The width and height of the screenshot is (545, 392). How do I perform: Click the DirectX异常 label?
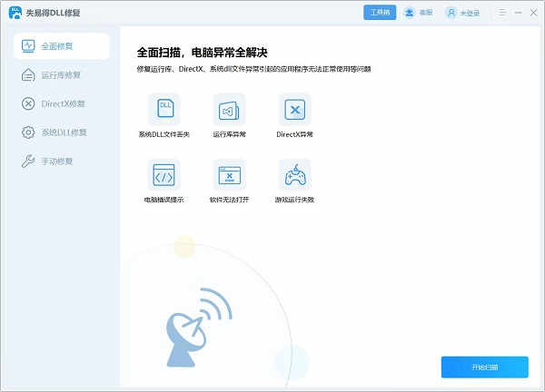click(294, 134)
